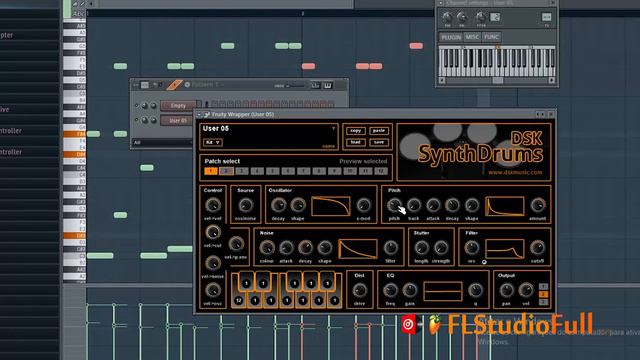Select patch 1 in Patch select

tap(211, 171)
